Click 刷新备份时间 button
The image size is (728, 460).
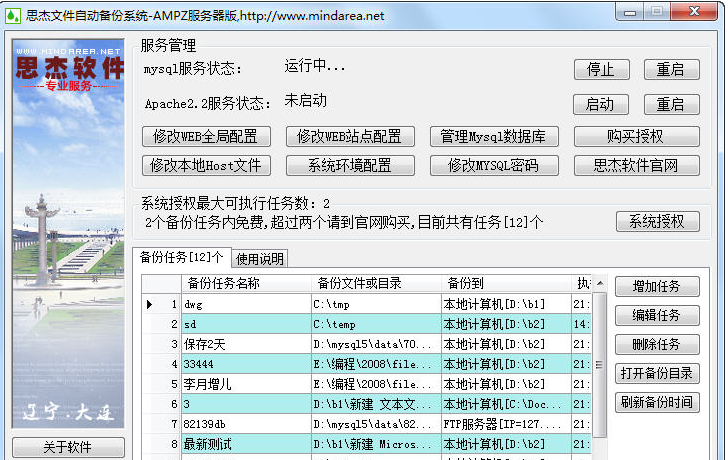click(657, 402)
